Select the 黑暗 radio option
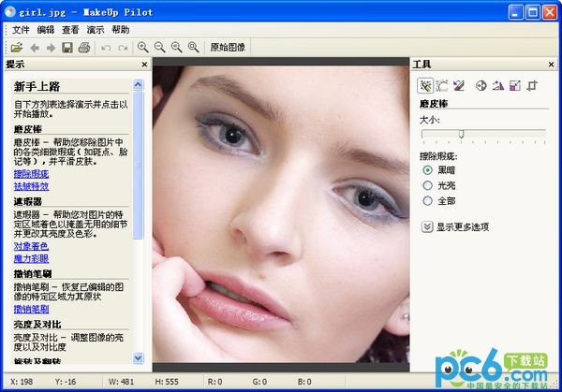This screenshot has height=392, width=562. pos(427,170)
